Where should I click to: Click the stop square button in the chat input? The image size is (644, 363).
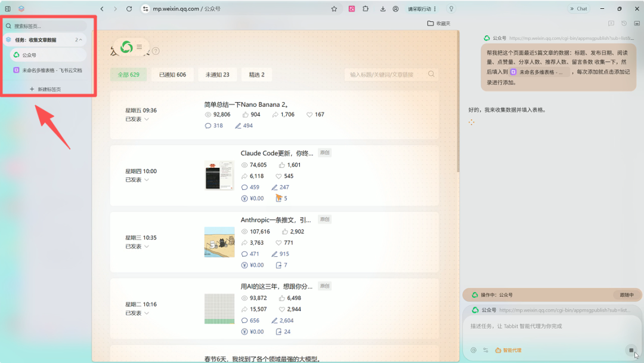631,350
